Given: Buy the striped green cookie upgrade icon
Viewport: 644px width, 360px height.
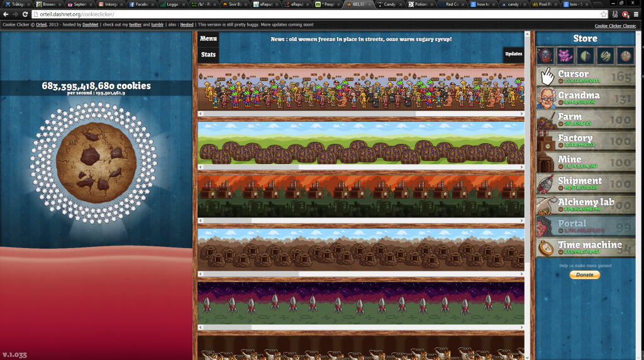Looking at the screenshot, I should 606,56.
